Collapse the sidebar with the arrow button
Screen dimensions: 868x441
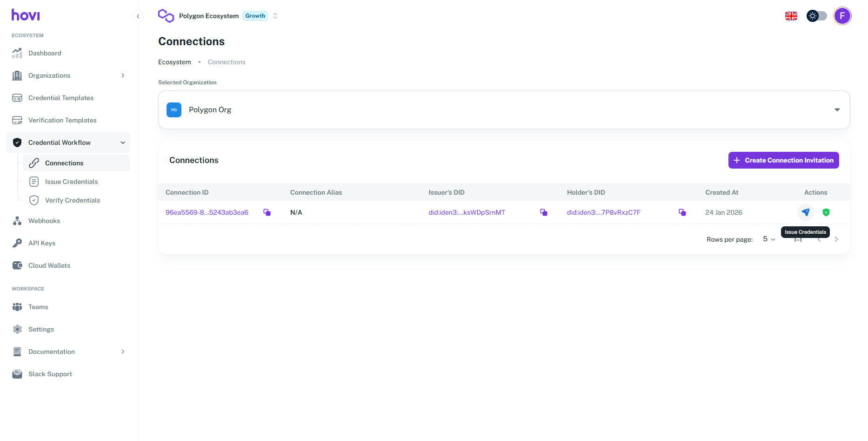(138, 16)
